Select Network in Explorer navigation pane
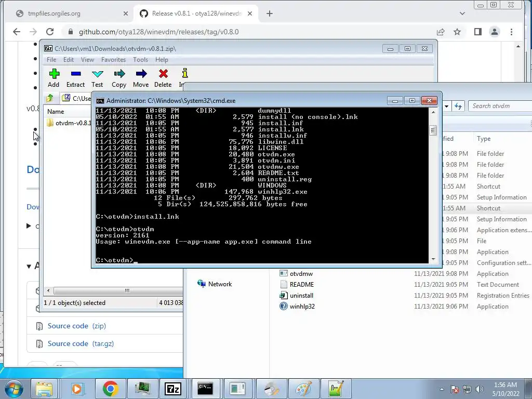This screenshot has width=532, height=399. (215, 284)
